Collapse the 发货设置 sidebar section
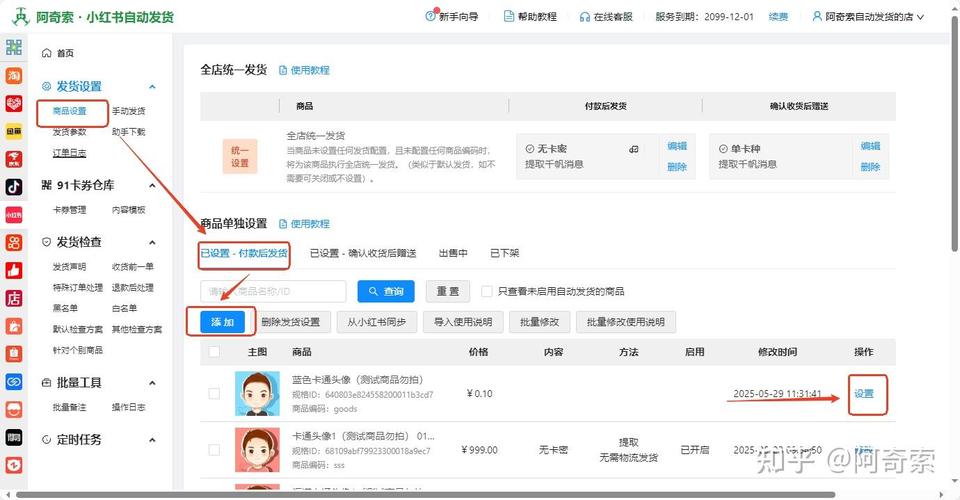The image size is (960, 500). click(x=152, y=87)
